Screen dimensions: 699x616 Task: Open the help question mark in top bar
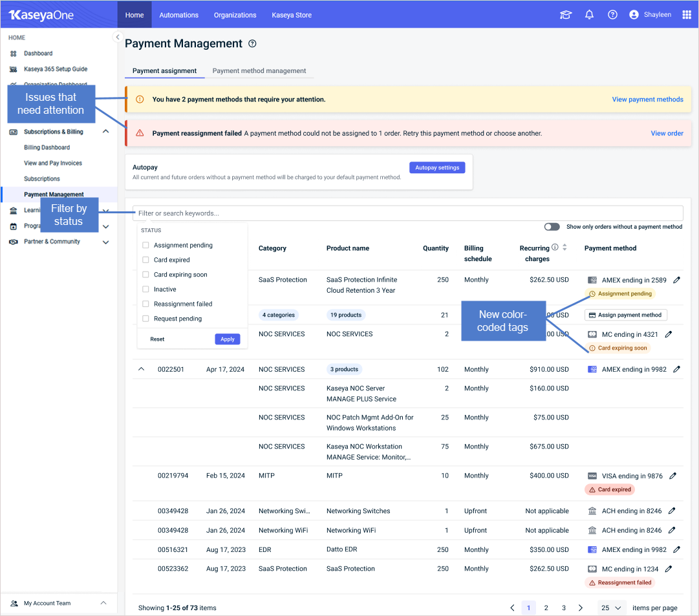(612, 15)
